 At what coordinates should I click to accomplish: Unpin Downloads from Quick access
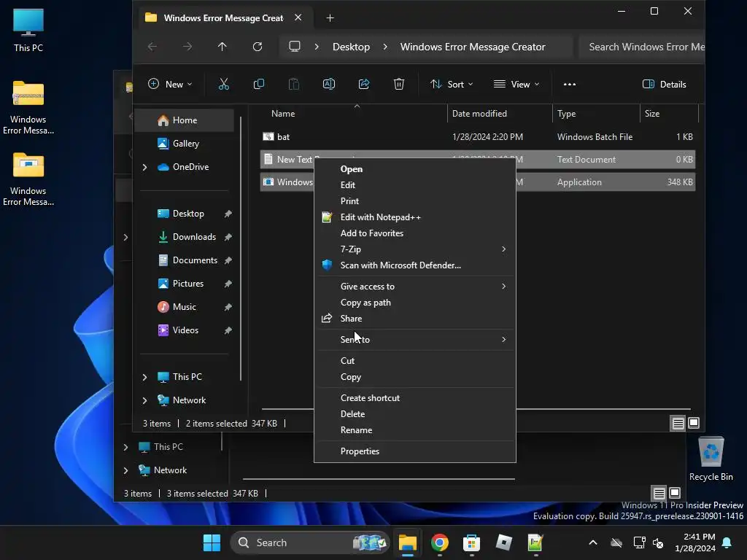228,237
